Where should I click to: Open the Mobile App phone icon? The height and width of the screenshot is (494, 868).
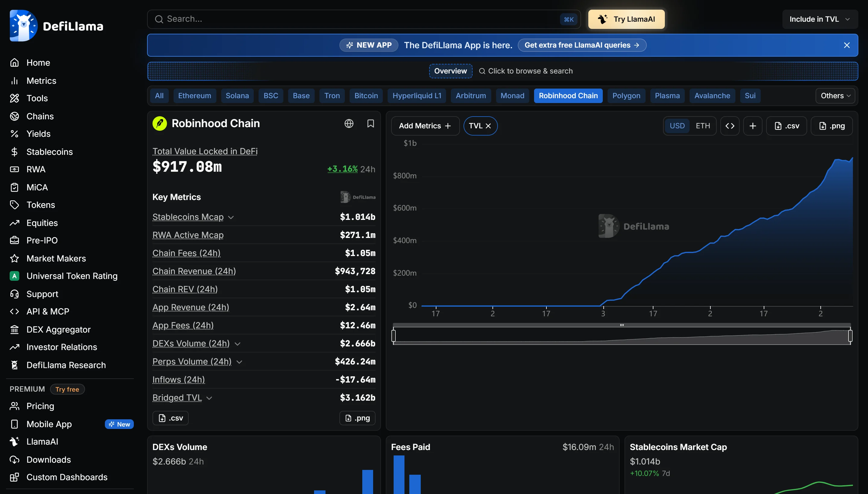tap(14, 424)
